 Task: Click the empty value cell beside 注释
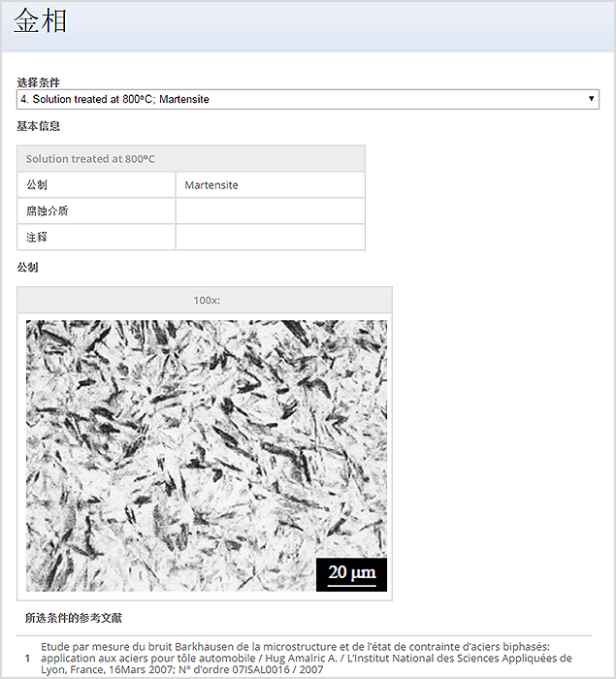[x=270, y=238]
